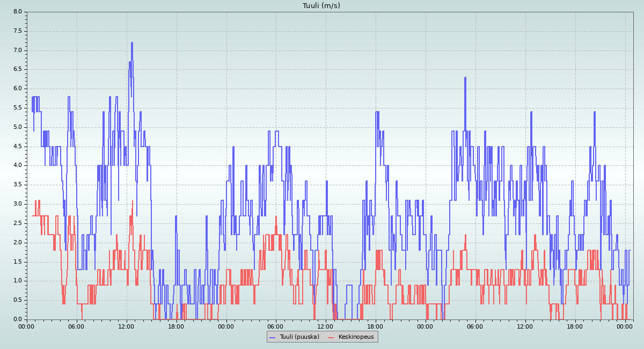Click the rightmost 00:00 time axis label
Image resolution: width=644 pixels, height=349 pixels.
point(625,326)
